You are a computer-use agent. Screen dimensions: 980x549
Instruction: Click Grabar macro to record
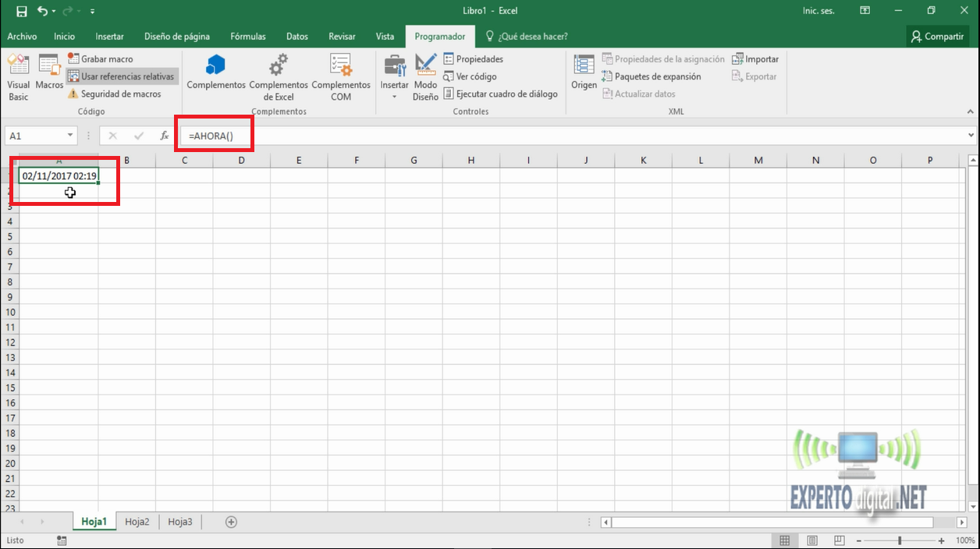(100, 59)
